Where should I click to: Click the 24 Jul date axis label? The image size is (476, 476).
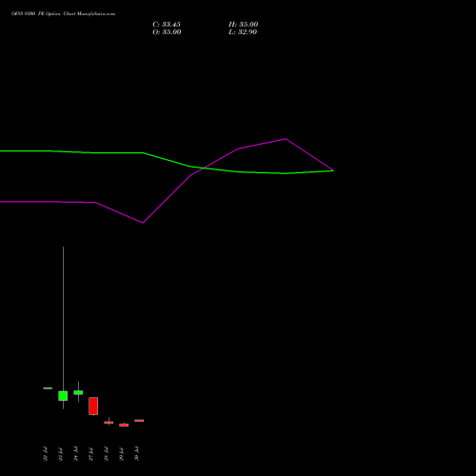click(75, 453)
